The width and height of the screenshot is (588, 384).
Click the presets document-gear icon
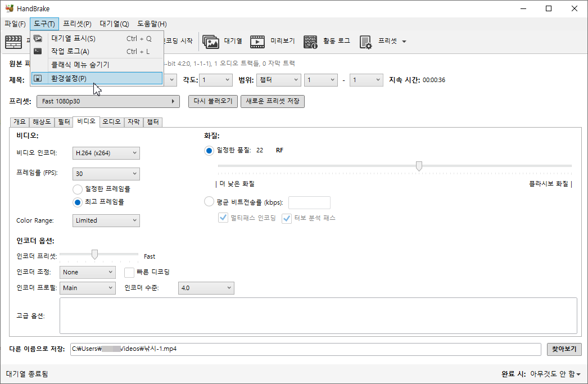tap(365, 42)
